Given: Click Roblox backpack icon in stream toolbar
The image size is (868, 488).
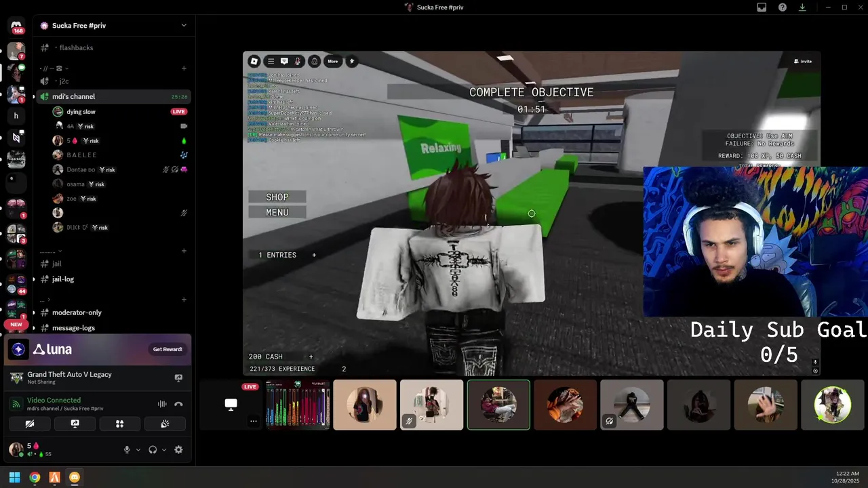Looking at the screenshot, I should coord(314,61).
